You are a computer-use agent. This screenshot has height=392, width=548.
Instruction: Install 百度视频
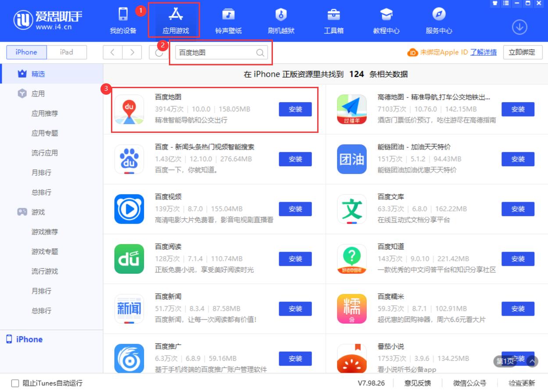[x=295, y=209]
